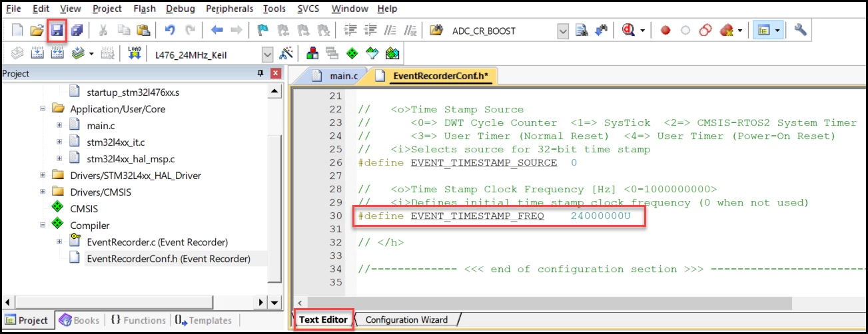Click the Find icon right of ADC_CR_BOOST
The image size is (868, 334).
[x=582, y=31]
